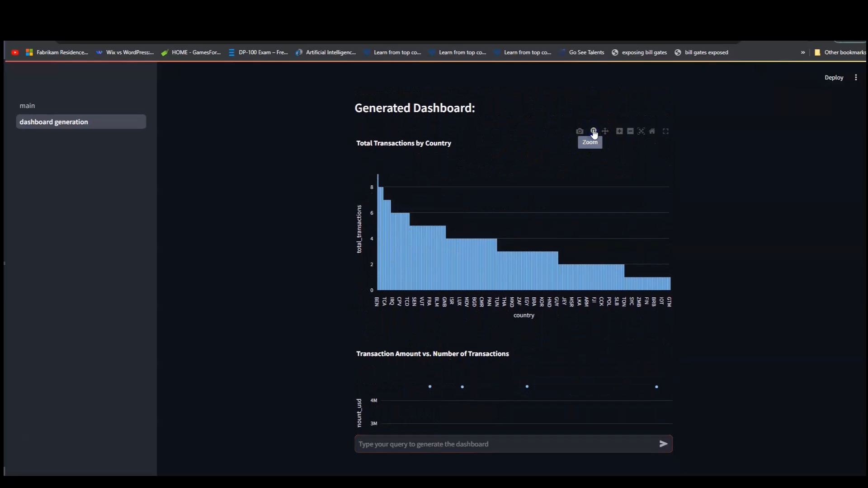The image size is (868, 488).
Task: Click the Zoom out minus icon
Action: (x=630, y=131)
